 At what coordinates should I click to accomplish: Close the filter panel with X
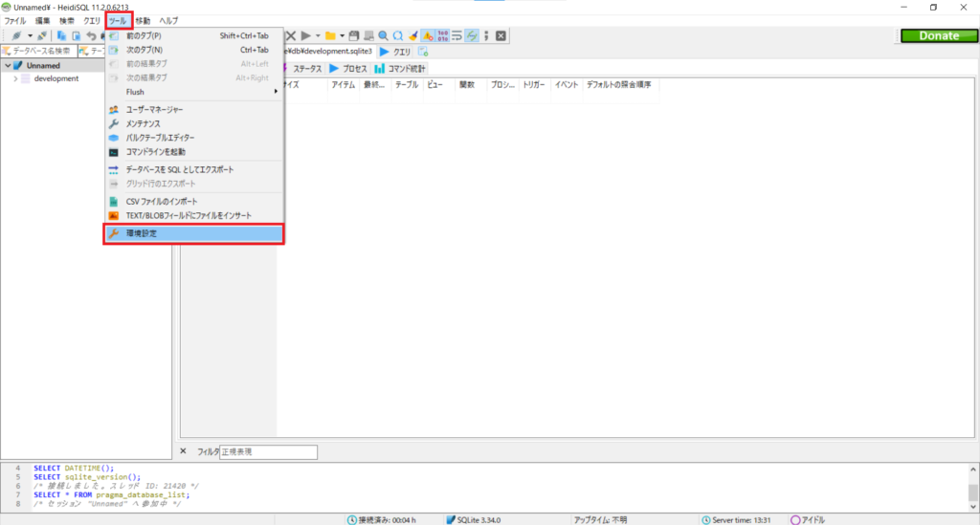pyautogui.click(x=184, y=450)
